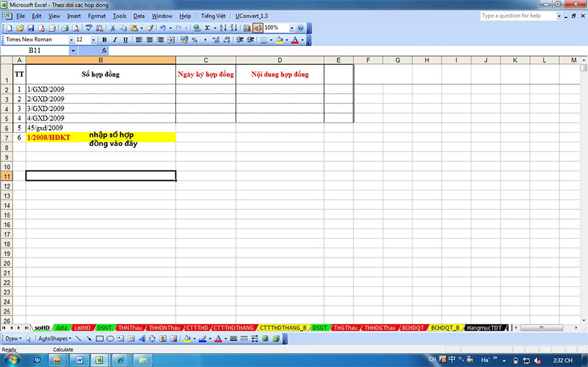Viewport: 588px width, 367px height.
Task: Open a file with the folder icon
Action: click(x=20, y=28)
